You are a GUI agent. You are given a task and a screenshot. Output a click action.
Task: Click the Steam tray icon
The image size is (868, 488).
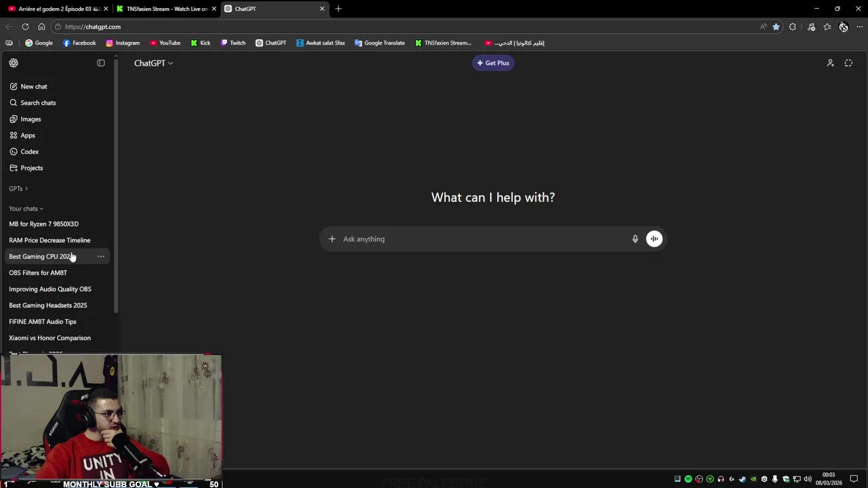click(x=743, y=479)
